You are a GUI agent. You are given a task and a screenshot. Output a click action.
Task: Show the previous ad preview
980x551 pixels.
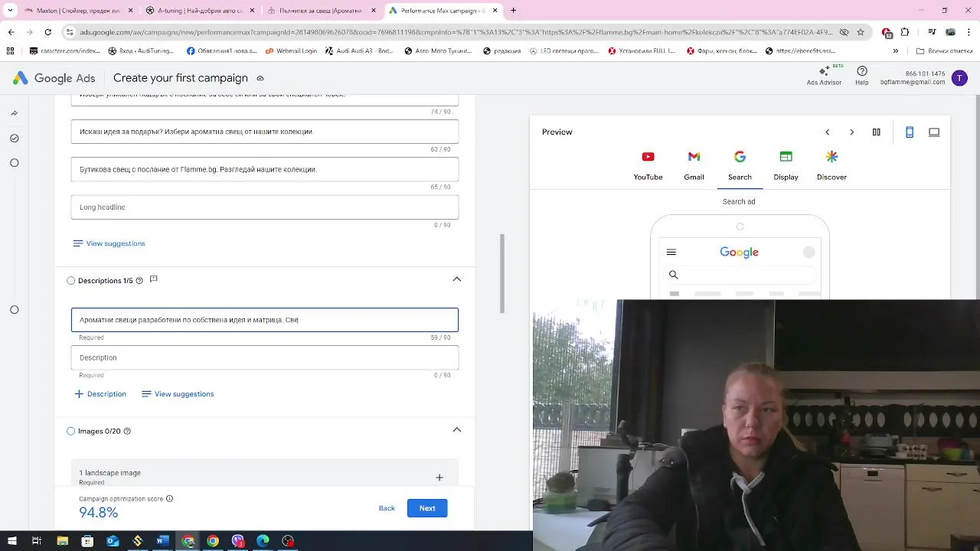(827, 132)
